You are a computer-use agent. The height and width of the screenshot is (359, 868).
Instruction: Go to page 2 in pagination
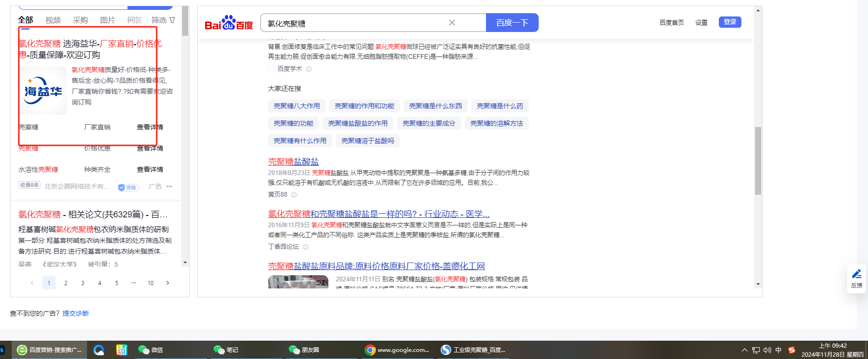[x=66, y=283]
